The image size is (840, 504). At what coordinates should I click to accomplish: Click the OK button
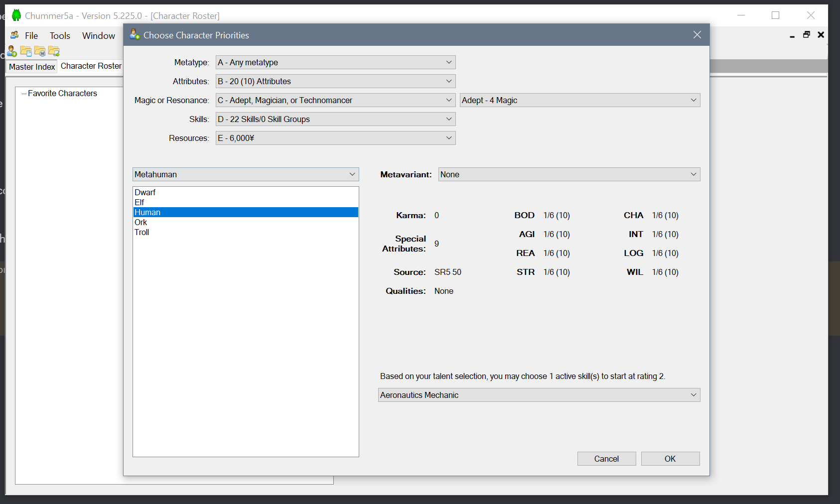(670, 459)
